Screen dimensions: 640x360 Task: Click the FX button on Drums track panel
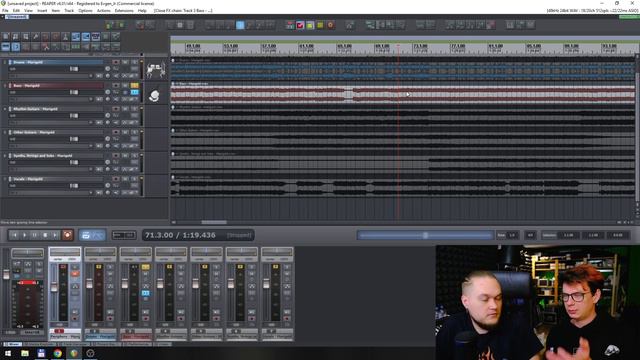coord(135,69)
